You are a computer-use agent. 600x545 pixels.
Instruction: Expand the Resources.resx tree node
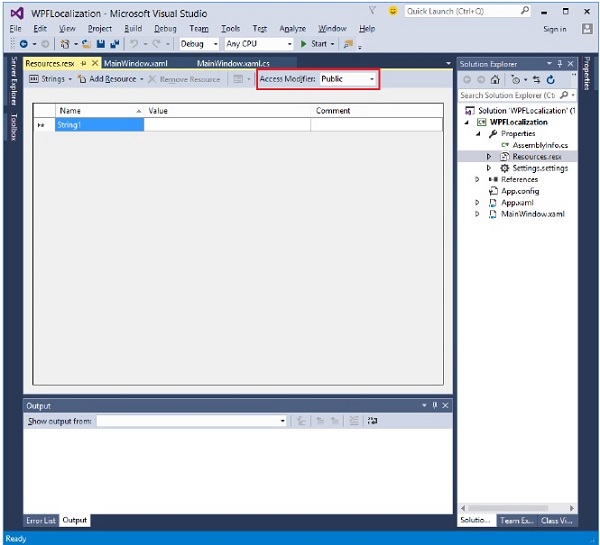[489, 157]
